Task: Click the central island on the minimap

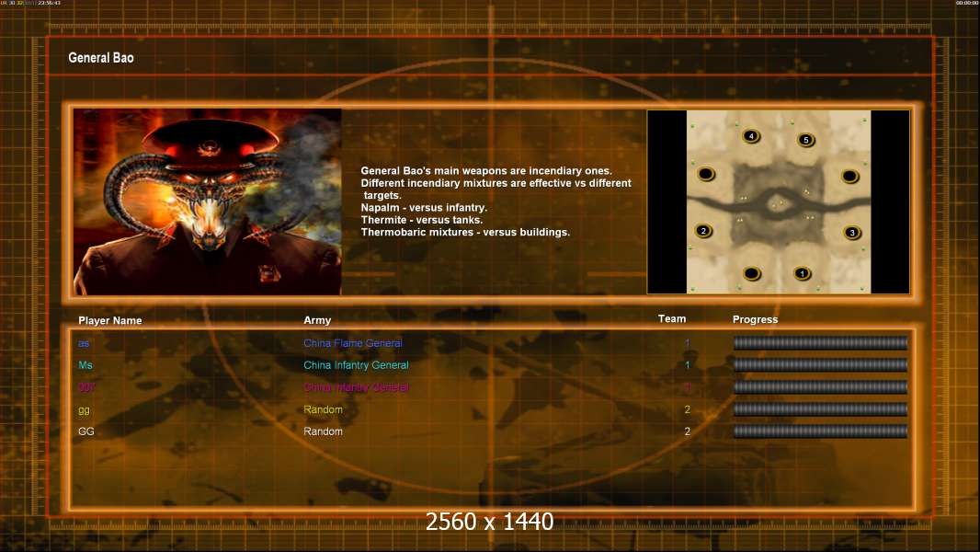Action: [778, 203]
